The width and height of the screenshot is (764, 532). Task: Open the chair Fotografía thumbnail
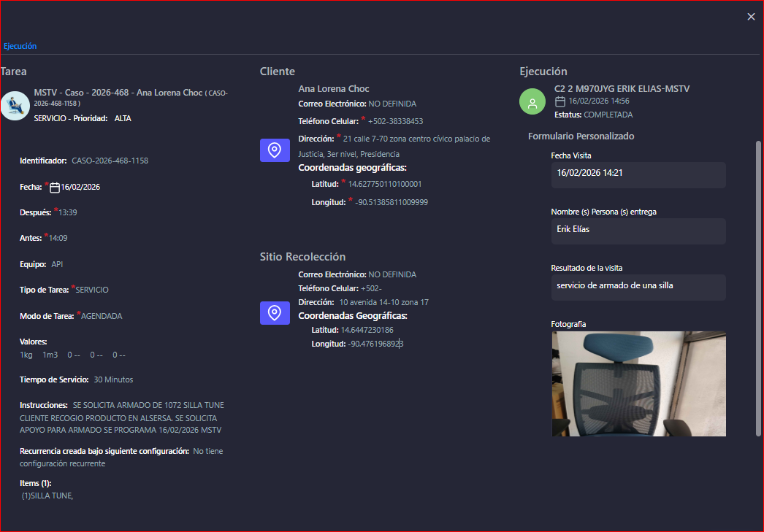(x=638, y=384)
